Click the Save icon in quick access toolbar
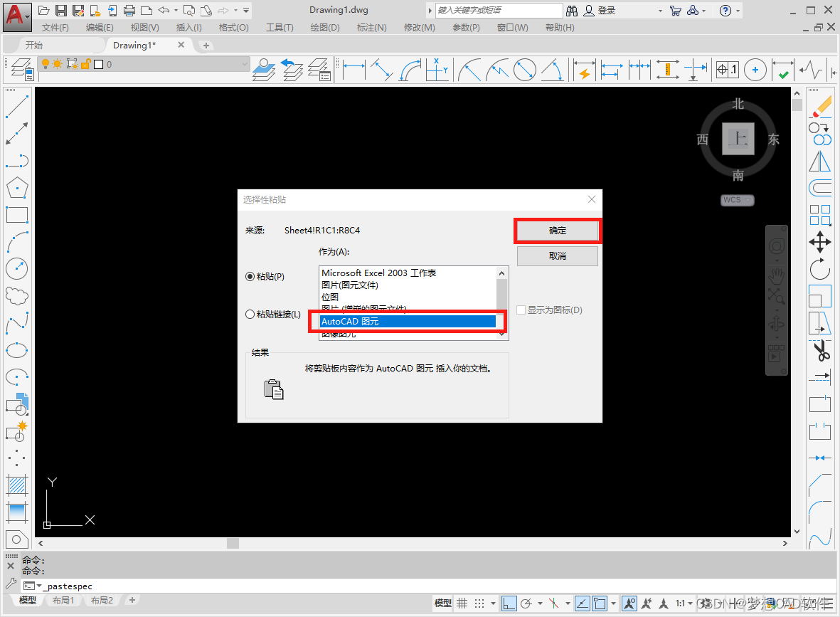 (x=62, y=10)
